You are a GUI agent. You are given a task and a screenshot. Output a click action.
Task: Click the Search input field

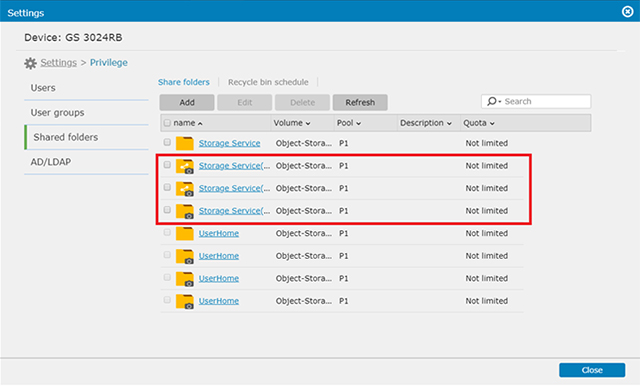536,101
